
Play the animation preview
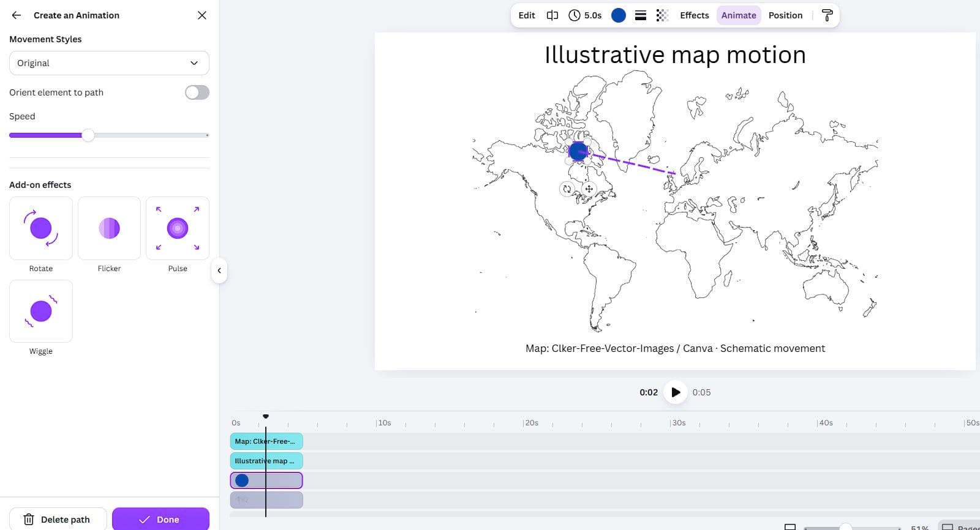tap(675, 392)
